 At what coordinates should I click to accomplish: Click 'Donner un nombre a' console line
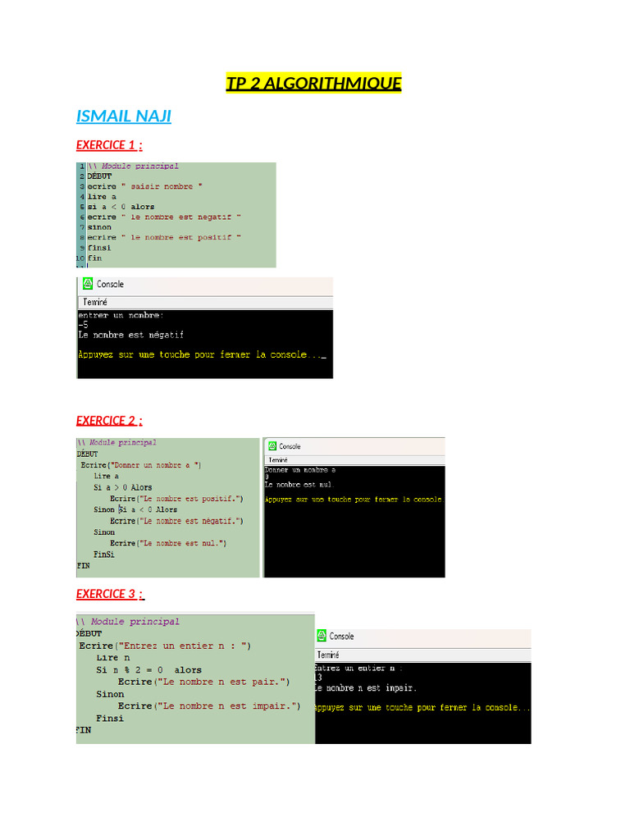(300, 470)
